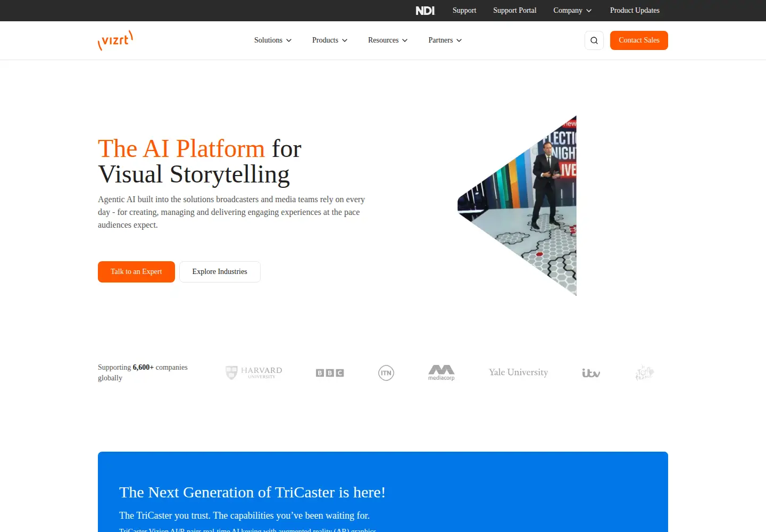Click the Harvard University logo
Viewport: 766px width, 532px height.
(x=254, y=372)
